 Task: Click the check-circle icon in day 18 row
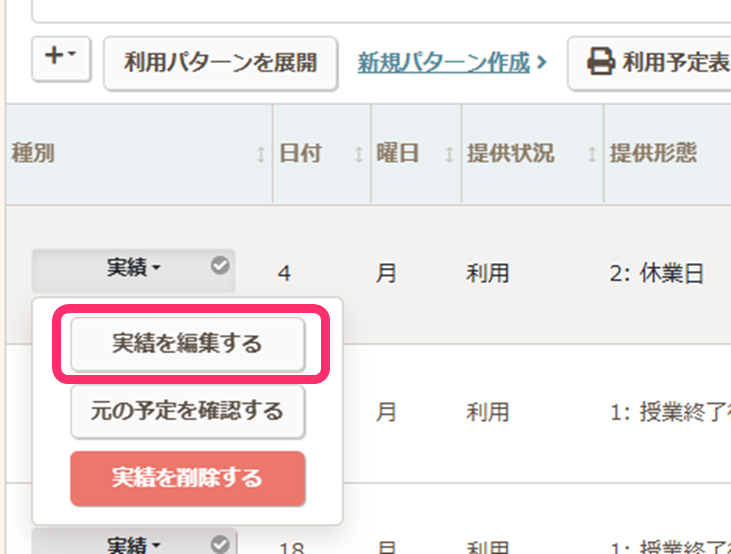[x=221, y=544]
